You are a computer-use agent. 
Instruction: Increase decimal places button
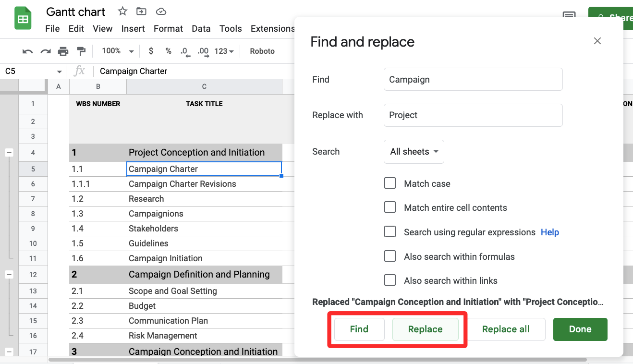pyautogui.click(x=203, y=51)
